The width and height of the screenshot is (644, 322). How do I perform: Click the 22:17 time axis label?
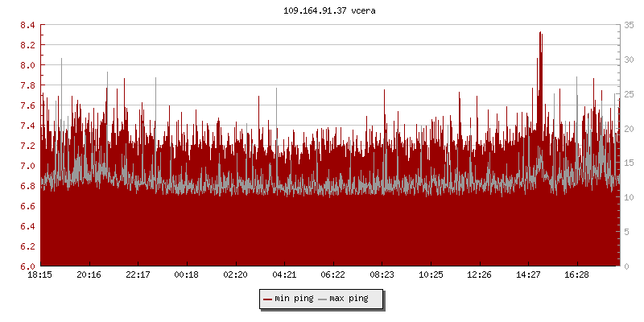pyautogui.click(x=138, y=275)
